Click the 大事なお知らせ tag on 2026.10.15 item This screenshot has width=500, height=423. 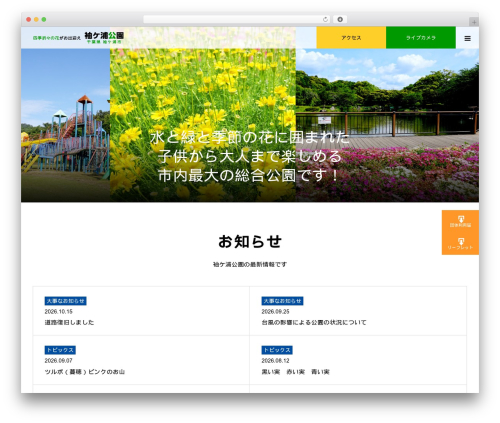(65, 301)
